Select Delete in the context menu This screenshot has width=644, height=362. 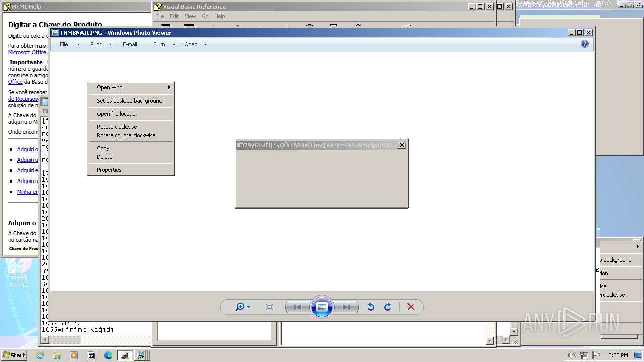click(x=131, y=157)
